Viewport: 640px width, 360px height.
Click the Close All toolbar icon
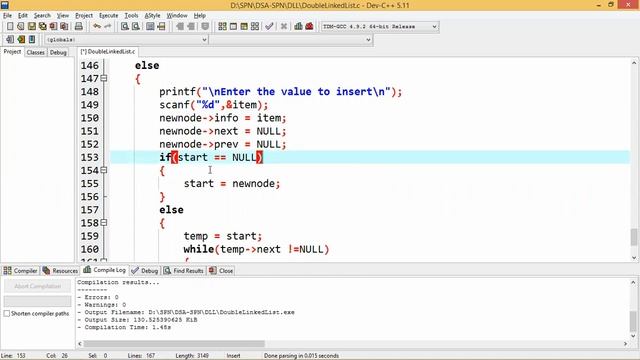64,27
